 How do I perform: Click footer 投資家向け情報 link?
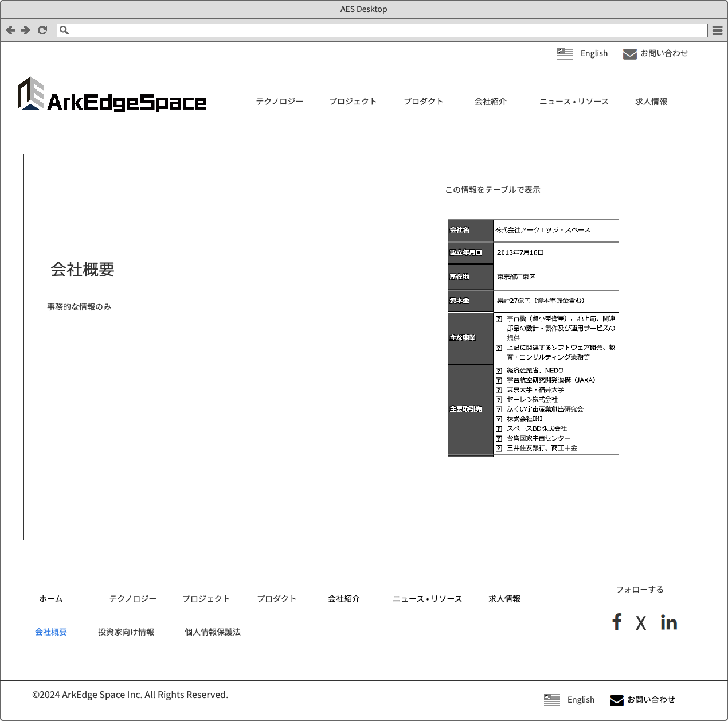[126, 632]
